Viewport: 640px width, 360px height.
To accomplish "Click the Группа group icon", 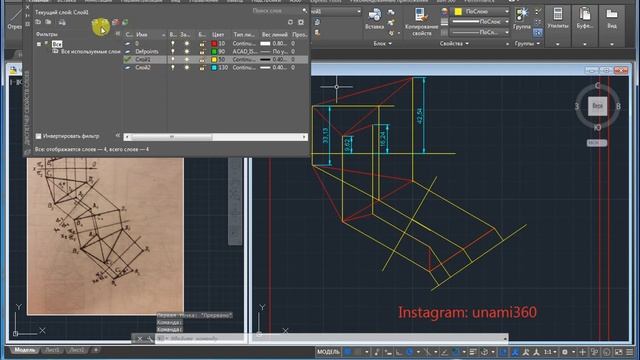I will tap(522, 15).
